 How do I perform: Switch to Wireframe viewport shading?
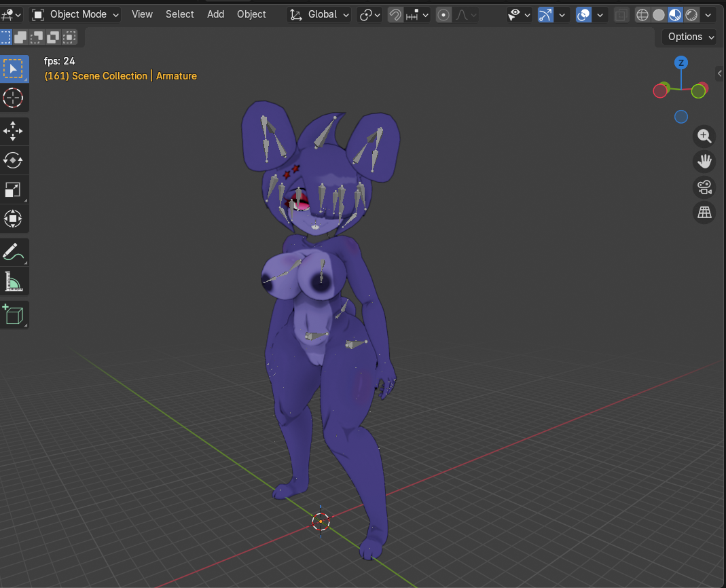click(x=642, y=15)
